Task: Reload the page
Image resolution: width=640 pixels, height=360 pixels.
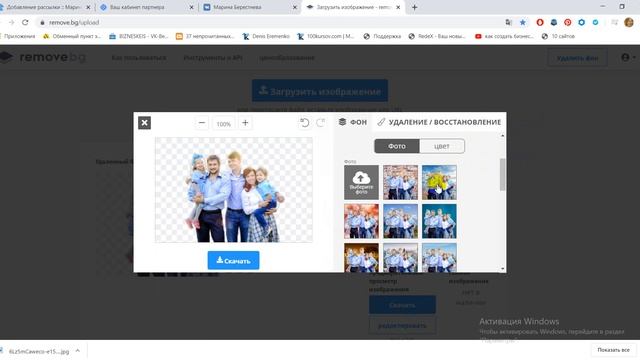Action: point(25,22)
